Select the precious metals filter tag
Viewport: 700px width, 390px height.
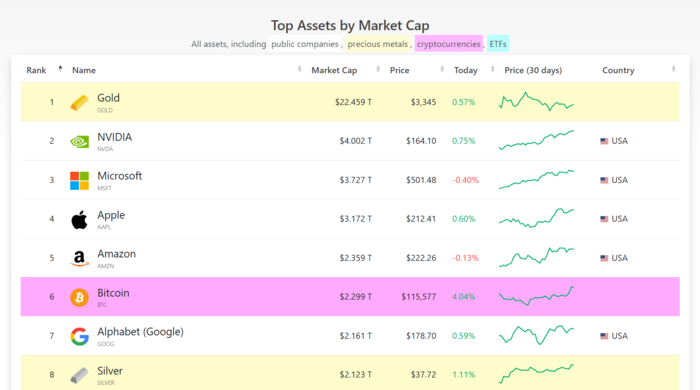click(x=378, y=44)
